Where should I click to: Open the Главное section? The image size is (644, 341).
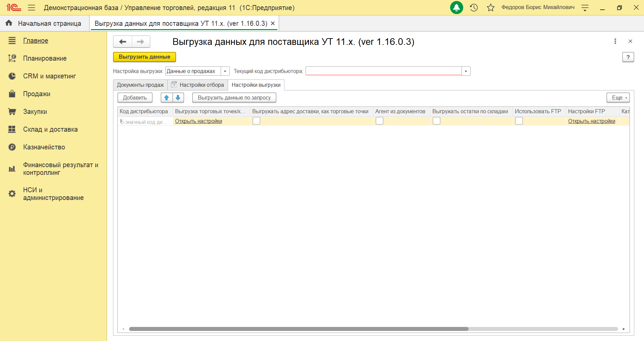point(36,41)
